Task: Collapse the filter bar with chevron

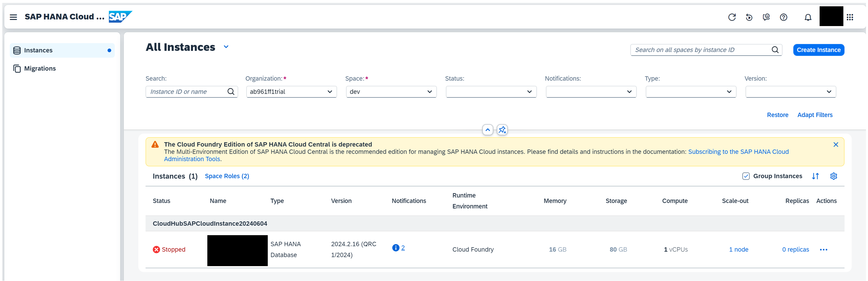Action: (487, 130)
